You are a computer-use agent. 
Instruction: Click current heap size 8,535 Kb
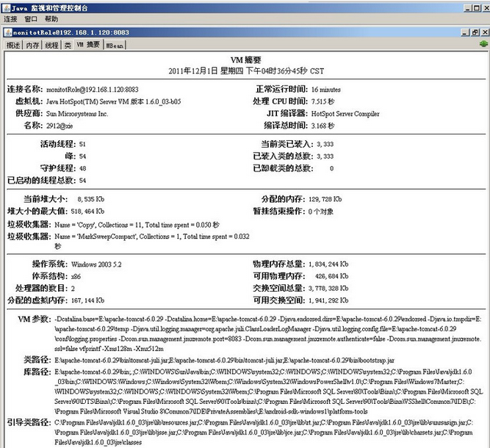point(90,199)
